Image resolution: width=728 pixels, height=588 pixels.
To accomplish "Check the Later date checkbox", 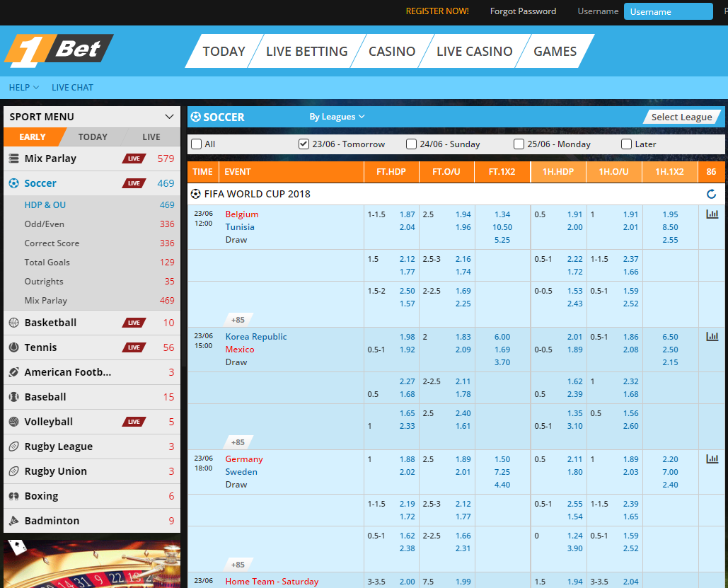I will (626, 144).
